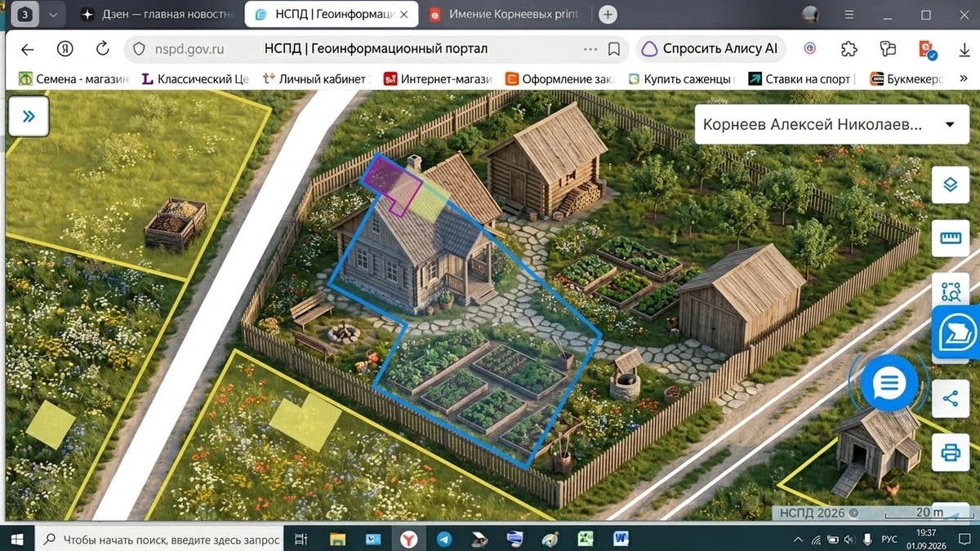
Task: Open a new browser tab
Action: click(x=608, y=15)
